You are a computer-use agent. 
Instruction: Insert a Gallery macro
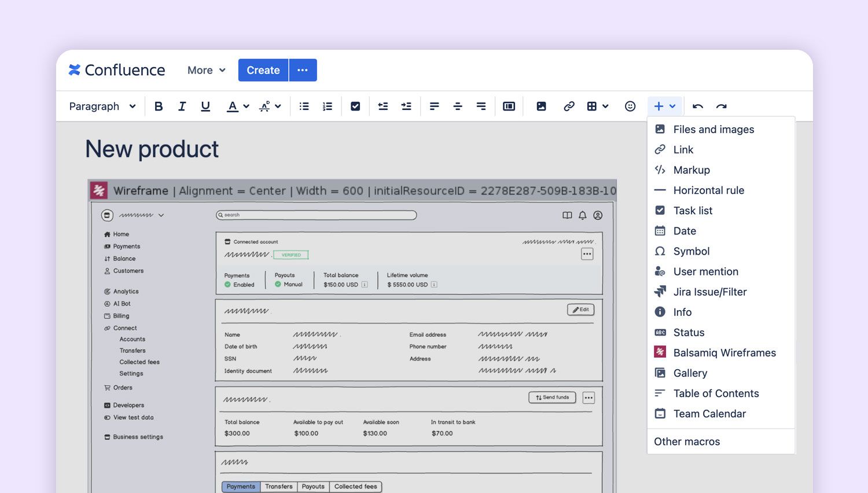pos(721,373)
